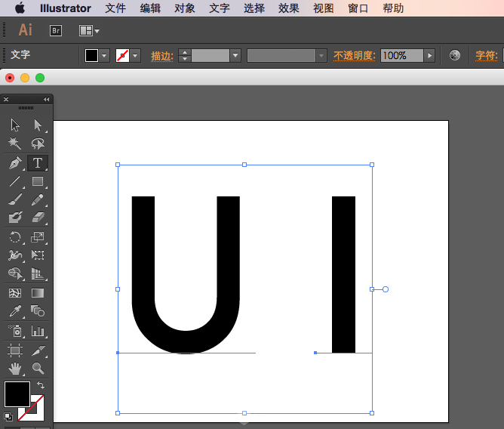Open the 效果 menu
This screenshot has width=504, height=429.
289,8
